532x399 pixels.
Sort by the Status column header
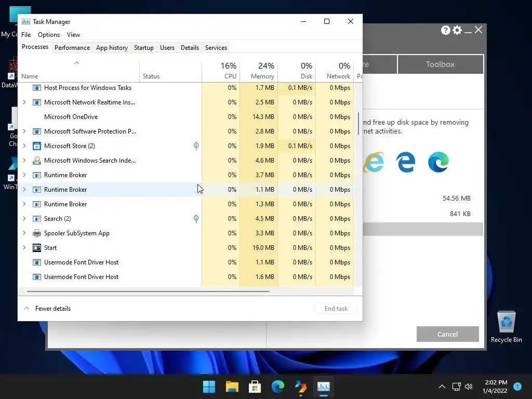170,71
